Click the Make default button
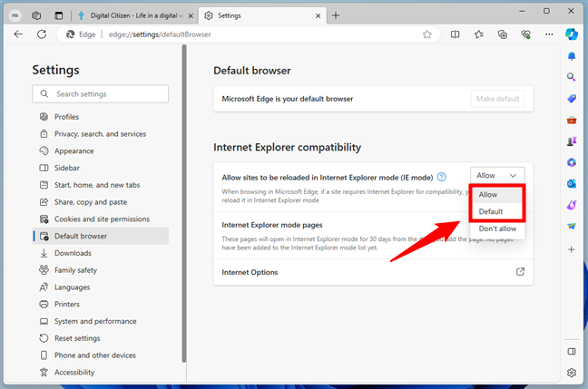Image resolution: width=588 pixels, height=389 pixels. 497,99
